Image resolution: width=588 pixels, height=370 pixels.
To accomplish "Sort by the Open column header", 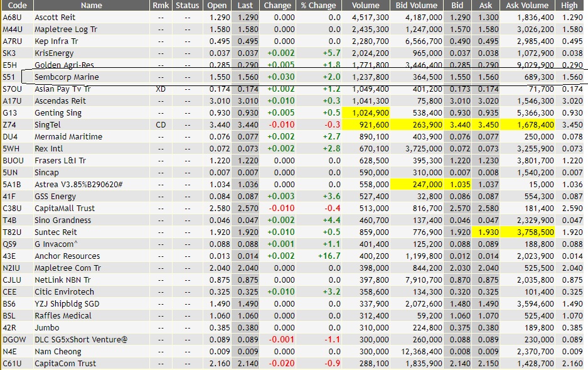I will tap(217, 5).
